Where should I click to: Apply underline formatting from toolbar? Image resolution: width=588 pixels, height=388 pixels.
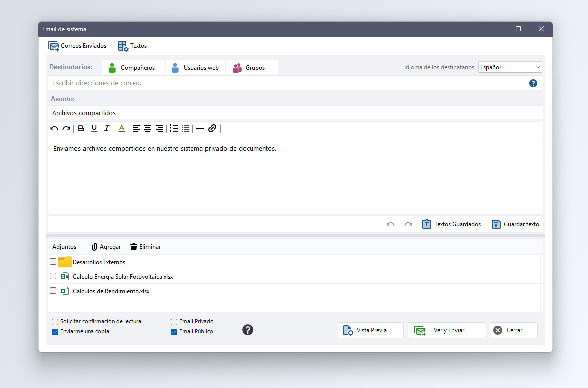pyautogui.click(x=94, y=129)
